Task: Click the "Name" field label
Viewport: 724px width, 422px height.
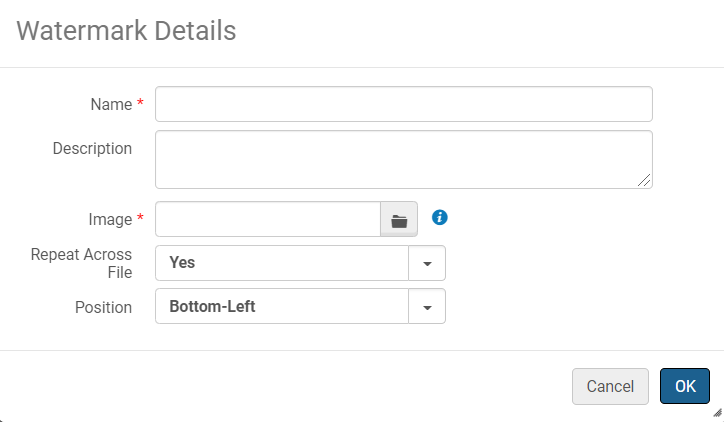Action: (111, 104)
